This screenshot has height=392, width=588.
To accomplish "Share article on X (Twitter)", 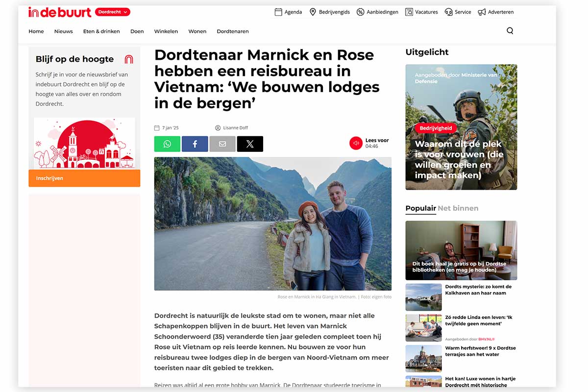I will pyautogui.click(x=250, y=144).
